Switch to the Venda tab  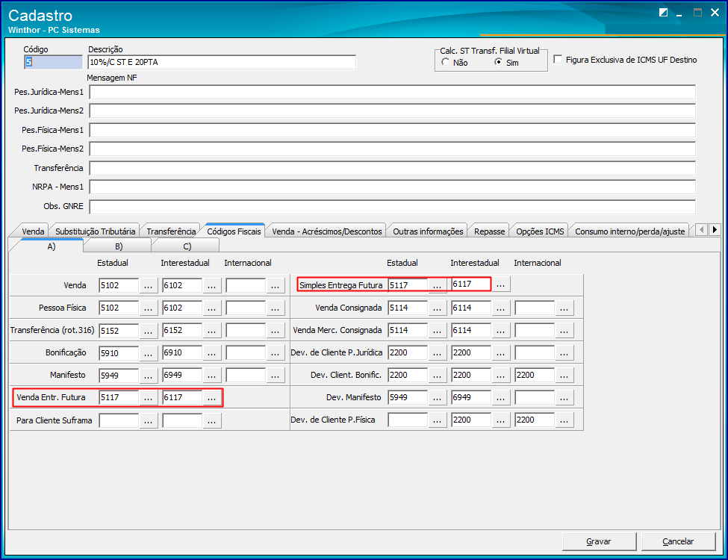pos(33,231)
